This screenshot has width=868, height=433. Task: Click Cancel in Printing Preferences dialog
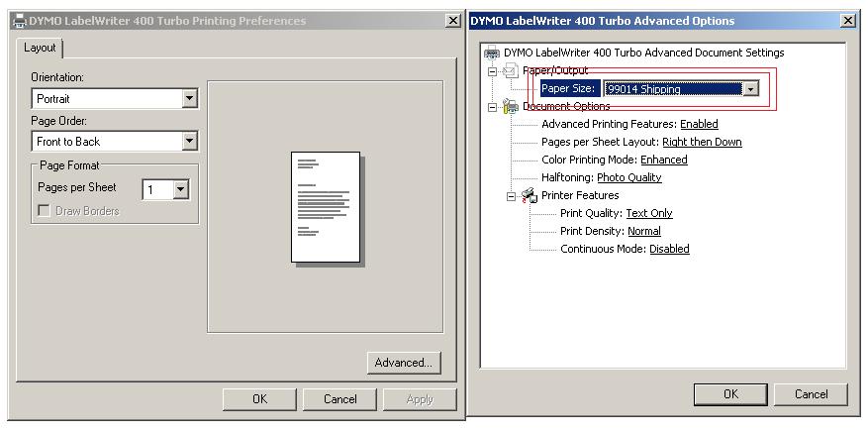[x=339, y=399]
